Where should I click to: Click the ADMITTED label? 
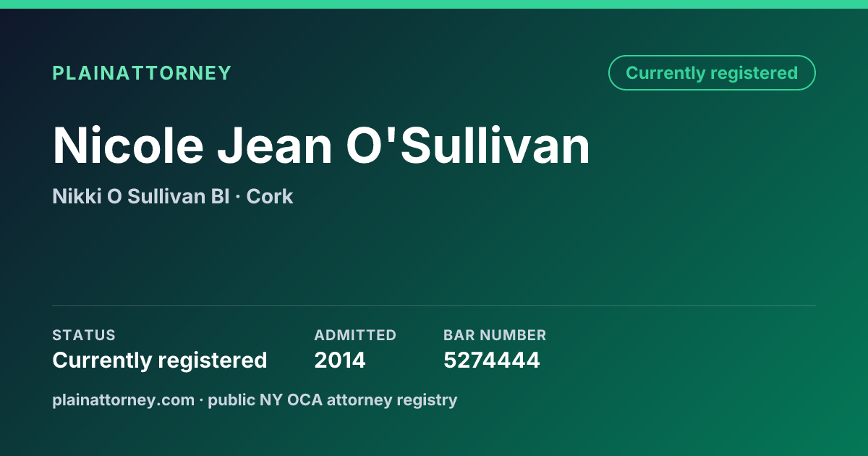point(355,335)
